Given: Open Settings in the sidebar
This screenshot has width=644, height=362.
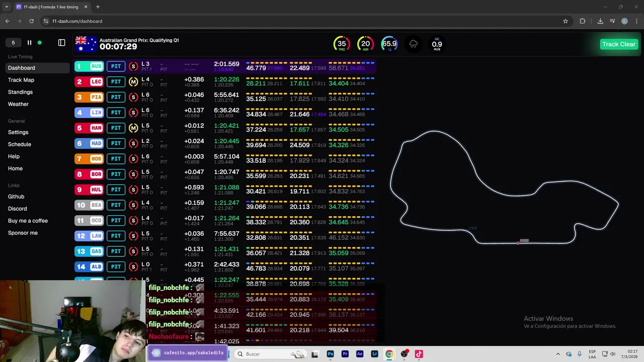Looking at the screenshot, I should coord(18,132).
